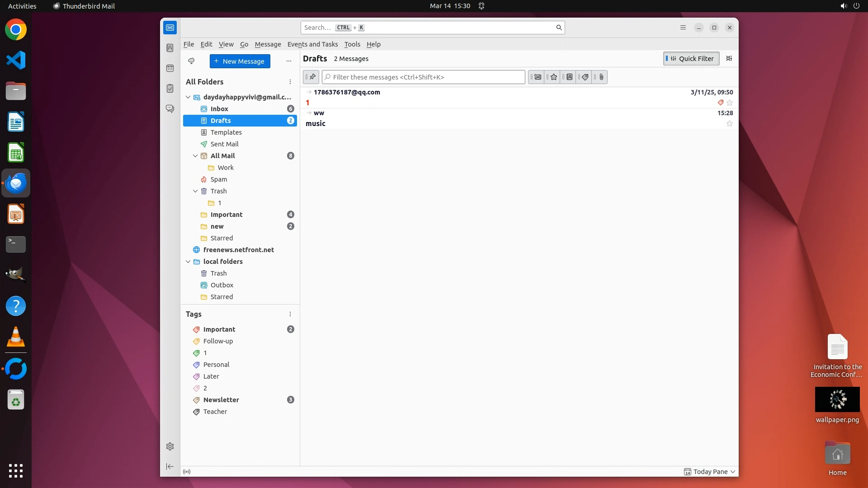
Task: Toggle the attachment filter button
Action: pos(601,77)
